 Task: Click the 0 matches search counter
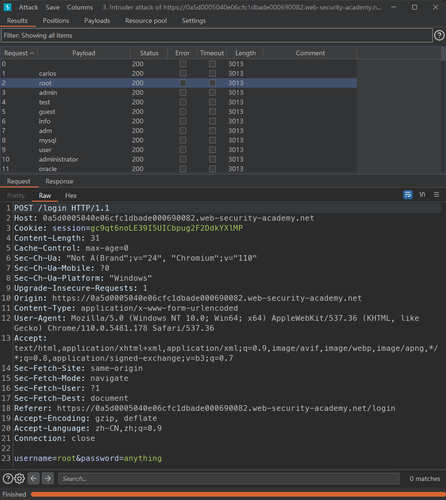pyautogui.click(x=425, y=479)
